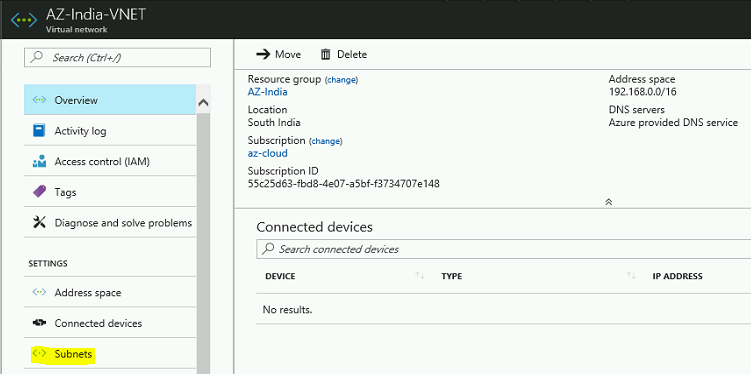751x374 pixels.
Task: Collapse the essentials panel with double chevron
Action: pos(609,202)
